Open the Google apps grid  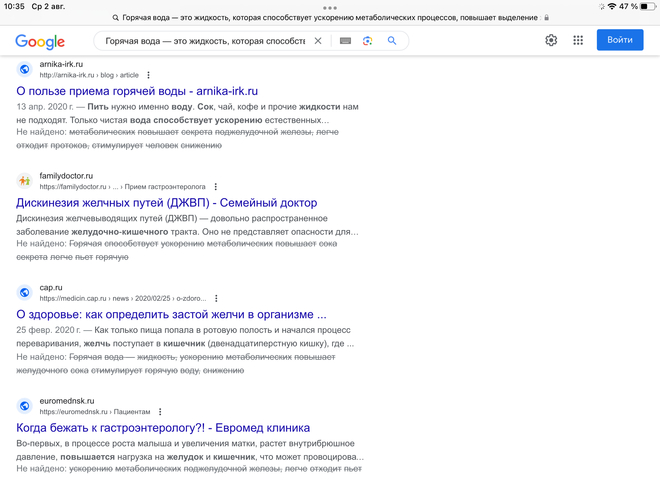tap(578, 40)
